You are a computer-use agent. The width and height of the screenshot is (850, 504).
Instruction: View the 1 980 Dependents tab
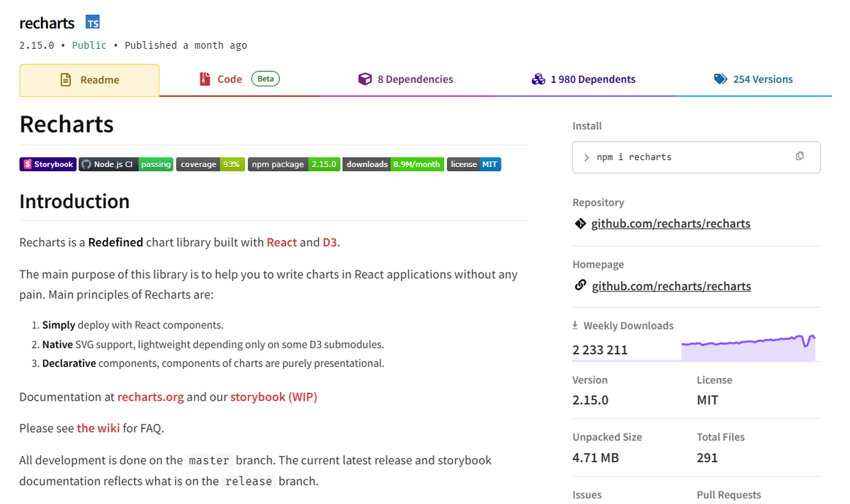(584, 79)
